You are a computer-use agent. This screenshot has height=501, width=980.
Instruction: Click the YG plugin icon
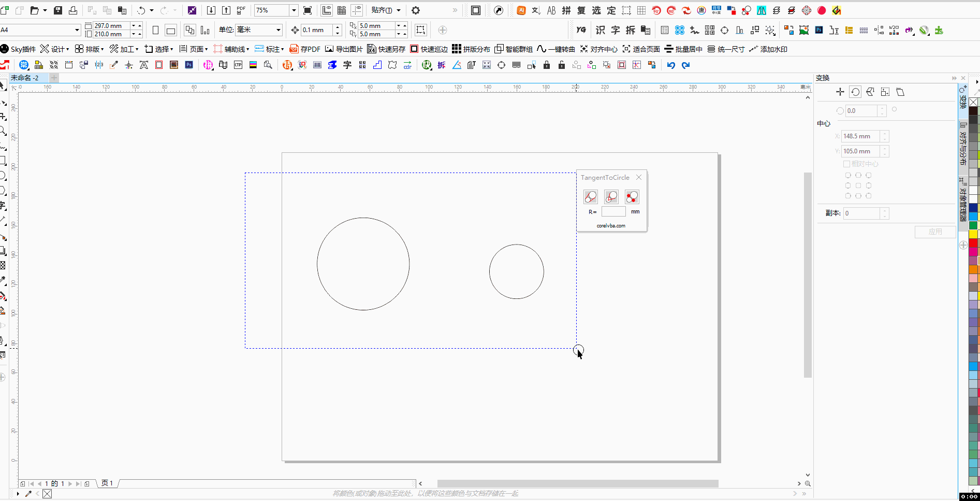581,30
